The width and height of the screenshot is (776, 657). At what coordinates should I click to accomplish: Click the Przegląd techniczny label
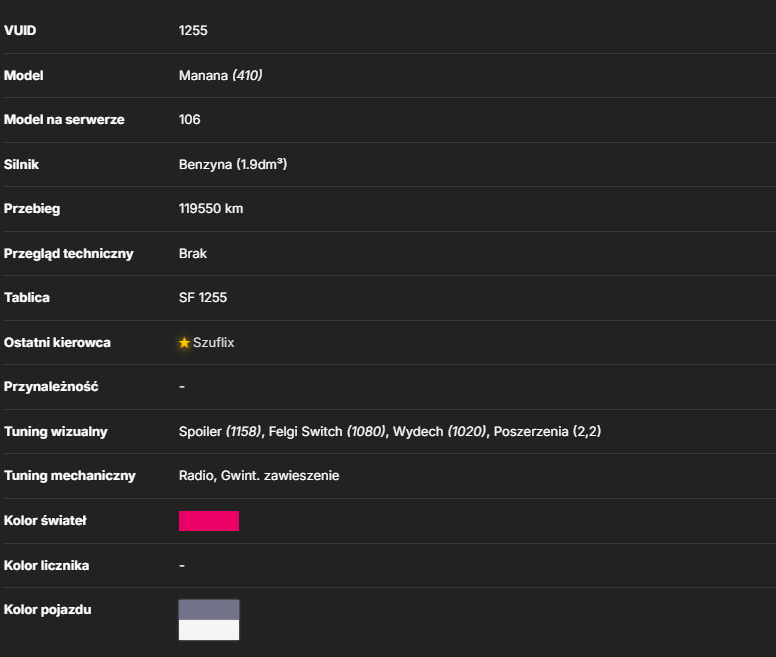coord(69,253)
